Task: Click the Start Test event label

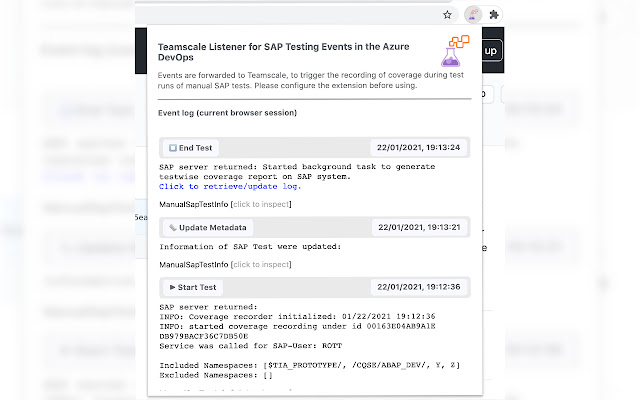Action: click(193, 287)
